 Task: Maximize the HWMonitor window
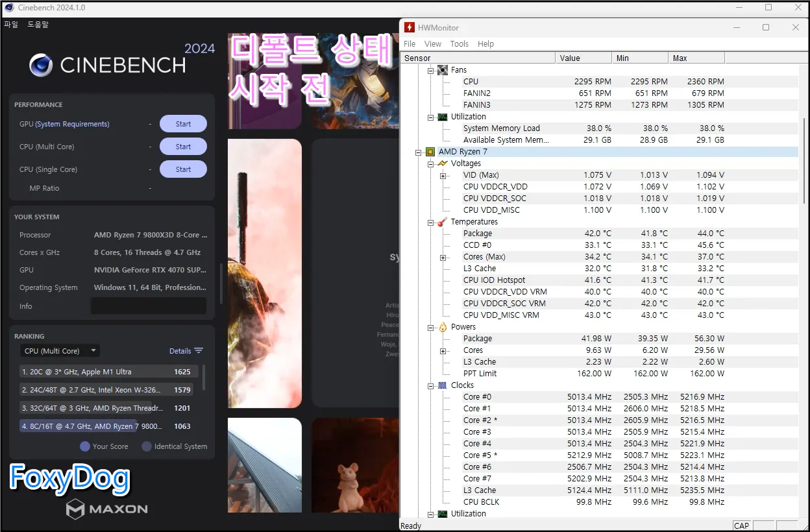coord(766,27)
